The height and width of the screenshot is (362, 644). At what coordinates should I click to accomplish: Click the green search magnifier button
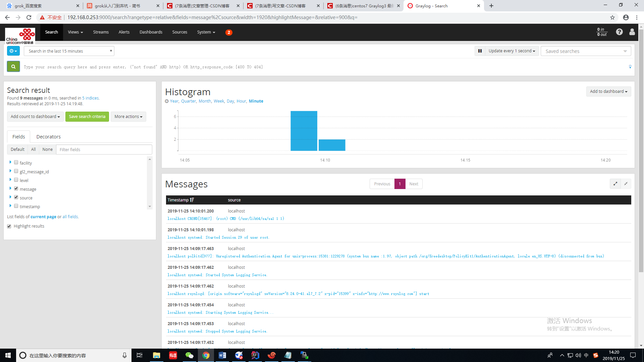coord(13,66)
